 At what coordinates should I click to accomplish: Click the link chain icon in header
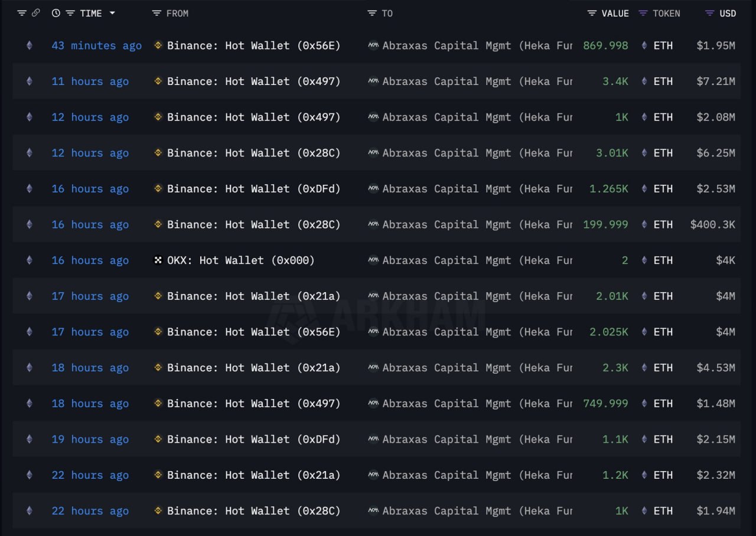click(36, 13)
